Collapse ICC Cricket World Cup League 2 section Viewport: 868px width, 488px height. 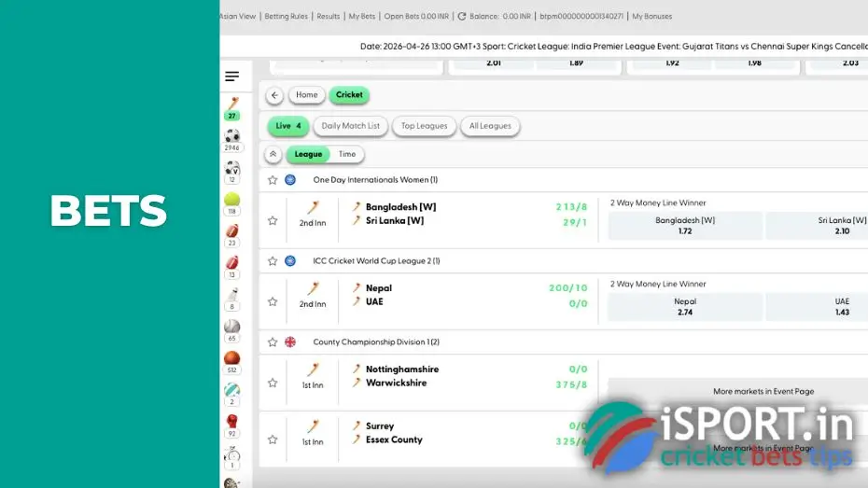[376, 261]
